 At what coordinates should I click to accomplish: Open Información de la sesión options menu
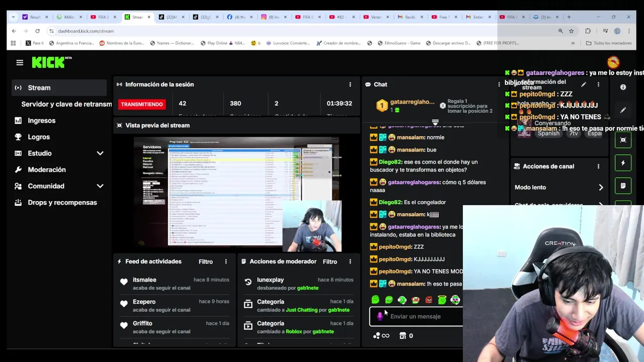[x=350, y=84]
